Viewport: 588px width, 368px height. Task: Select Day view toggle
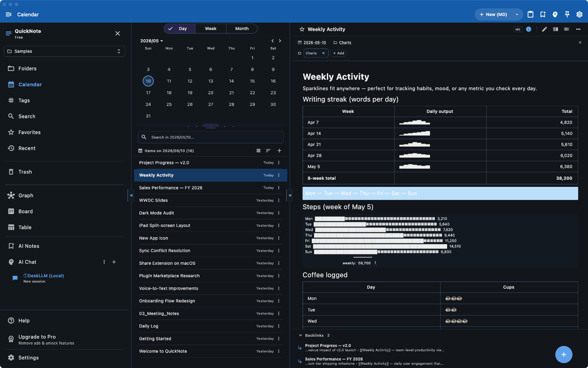click(179, 28)
